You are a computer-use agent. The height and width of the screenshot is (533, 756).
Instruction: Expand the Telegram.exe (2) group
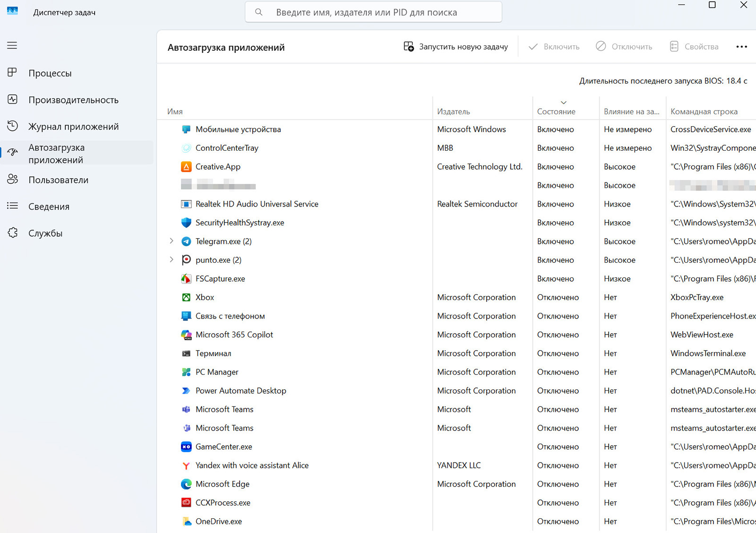click(x=172, y=241)
